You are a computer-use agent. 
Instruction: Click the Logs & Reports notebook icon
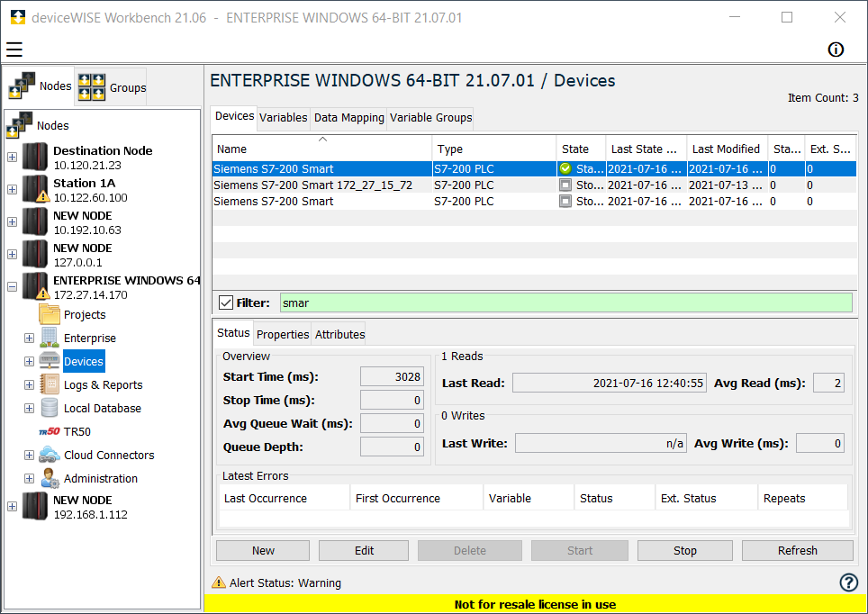(50, 384)
